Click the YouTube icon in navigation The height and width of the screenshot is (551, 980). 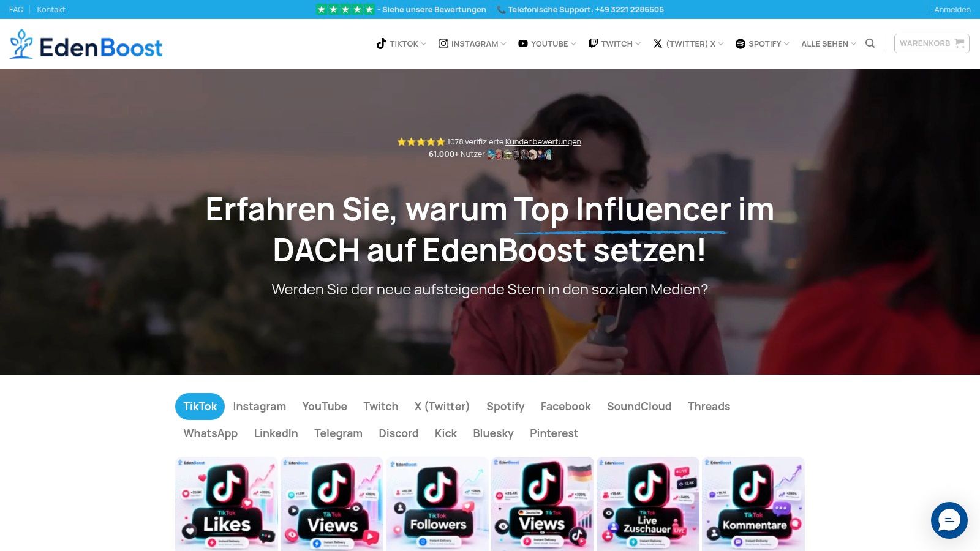point(523,43)
